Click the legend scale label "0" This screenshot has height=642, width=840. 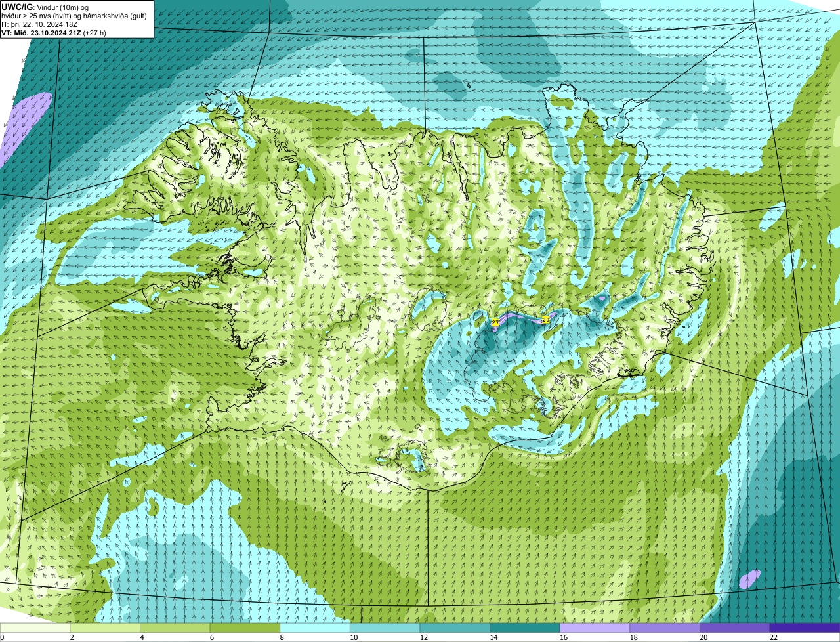(2, 637)
